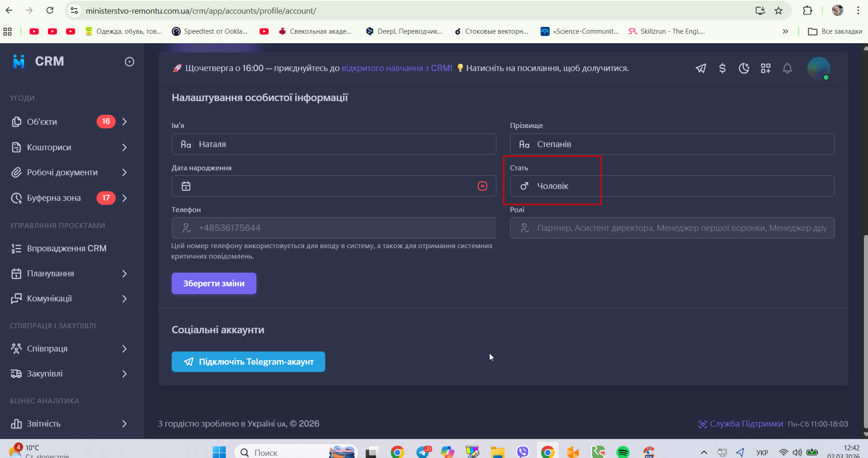Clear the date of birth with red X
868x458 pixels.
[482, 186]
